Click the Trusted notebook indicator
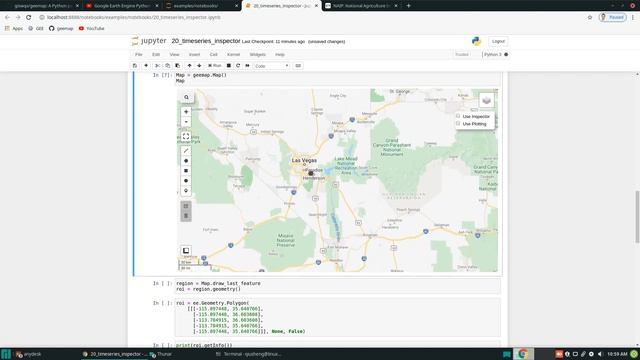Image resolution: width=640 pixels, height=360 pixels. click(462, 54)
